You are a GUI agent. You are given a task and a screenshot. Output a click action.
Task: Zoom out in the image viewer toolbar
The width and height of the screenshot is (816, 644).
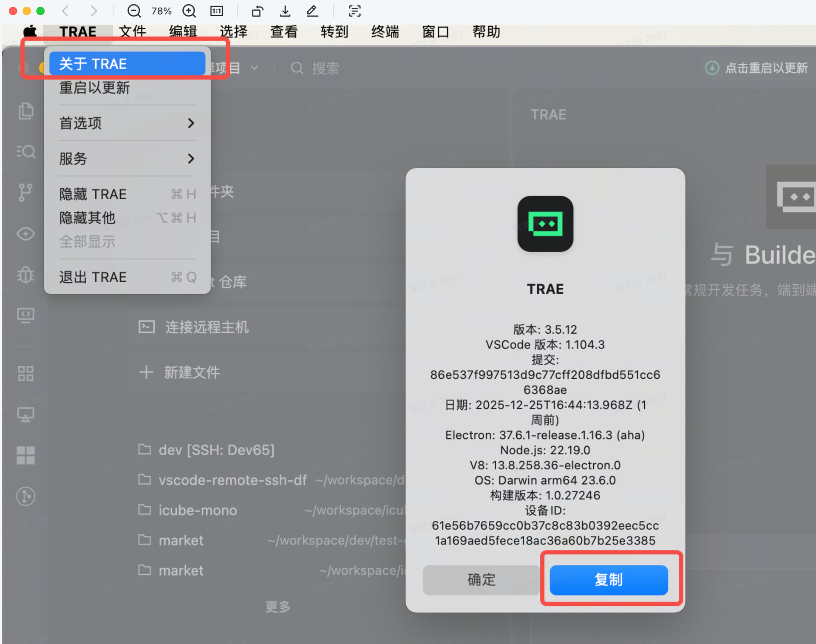[134, 11]
